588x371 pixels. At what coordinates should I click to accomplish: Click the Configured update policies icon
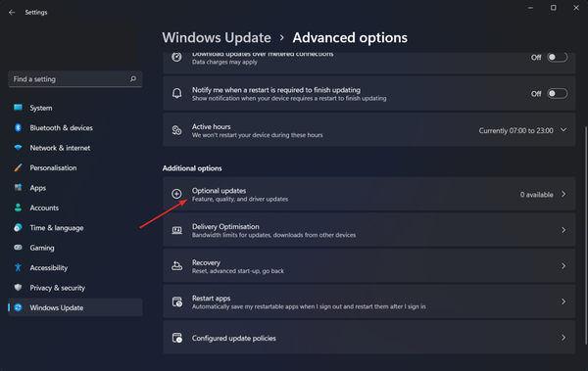177,338
